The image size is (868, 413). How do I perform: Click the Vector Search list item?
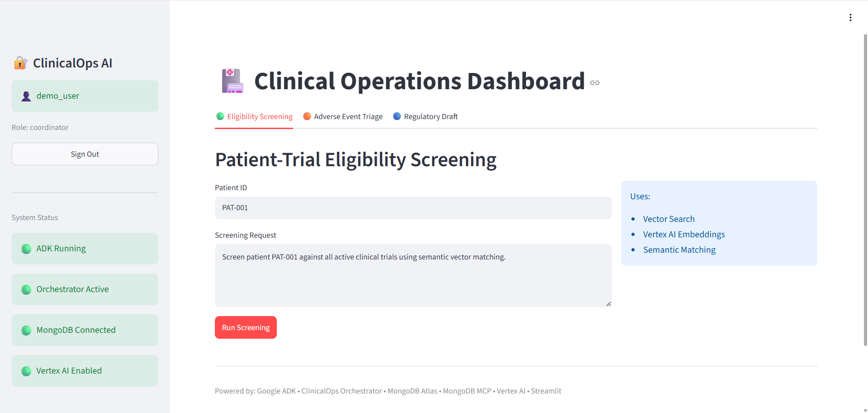pyautogui.click(x=669, y=219)
